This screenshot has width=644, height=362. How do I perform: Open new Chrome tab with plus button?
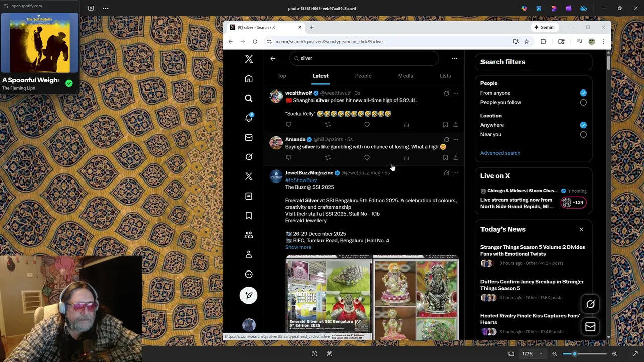pyautogui.click(x=312, y=27)
